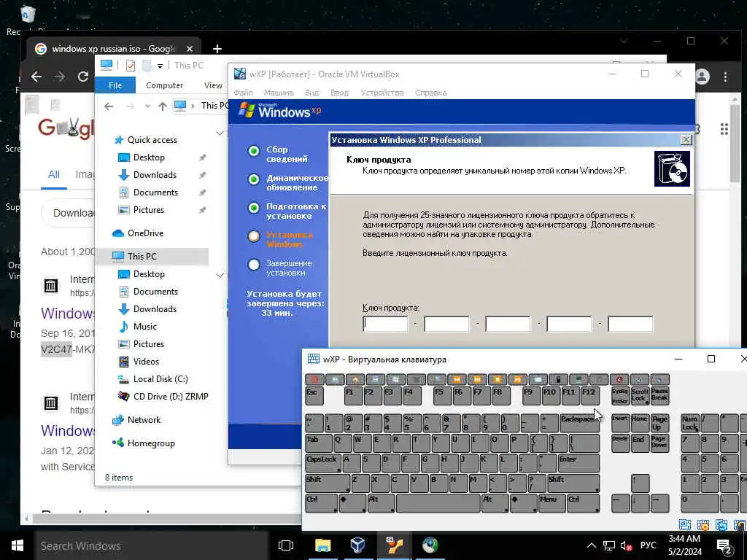The width and height of the screenshot is (747, 560).
Task: Open Справка menu in VirtualBox
Action: [x=430, y=93]
